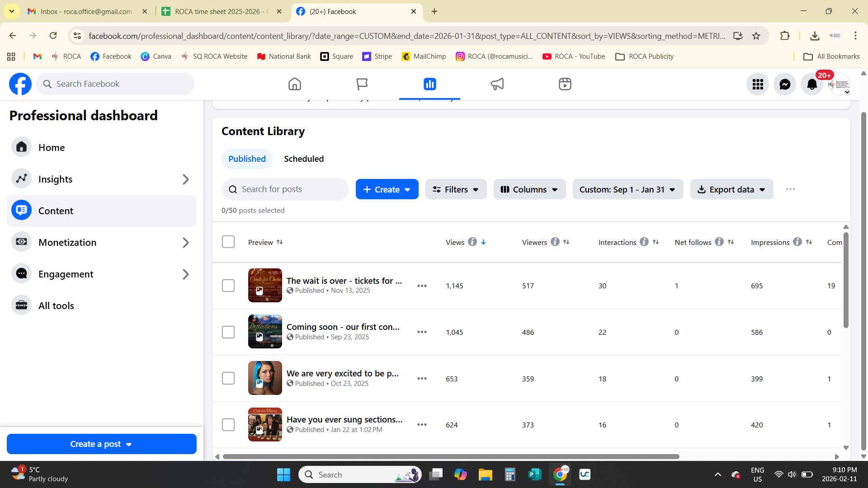The height and width of the screenshot is (488, 868).
Task: Select the 'Coming soon' post checkbox
Action: [x=228, y=332]
